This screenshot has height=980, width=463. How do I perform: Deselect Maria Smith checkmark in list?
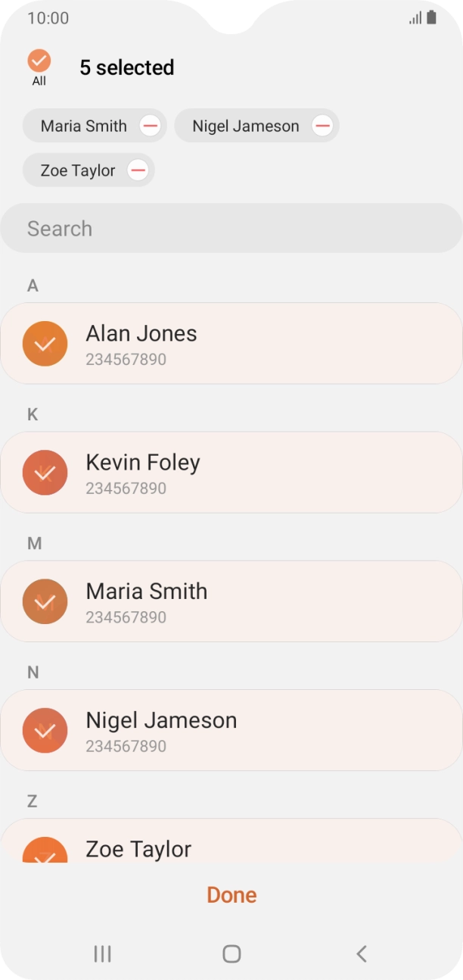(45, 601)
